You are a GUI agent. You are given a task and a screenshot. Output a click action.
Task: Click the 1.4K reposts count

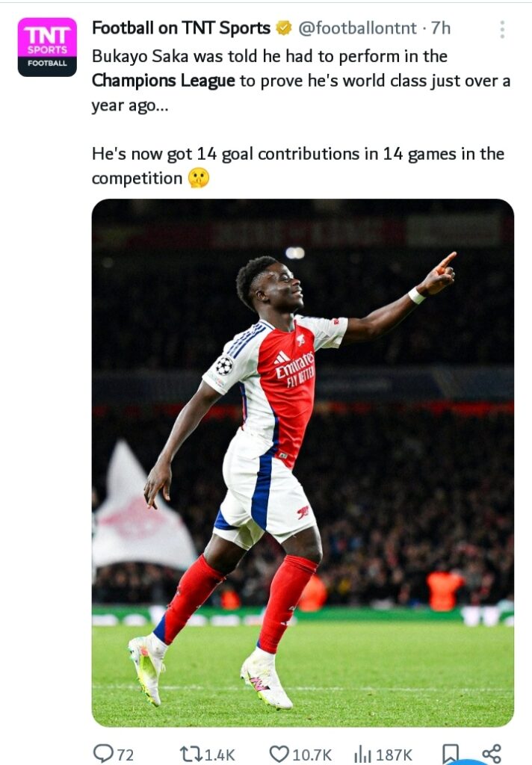click(x=220, y=755)
